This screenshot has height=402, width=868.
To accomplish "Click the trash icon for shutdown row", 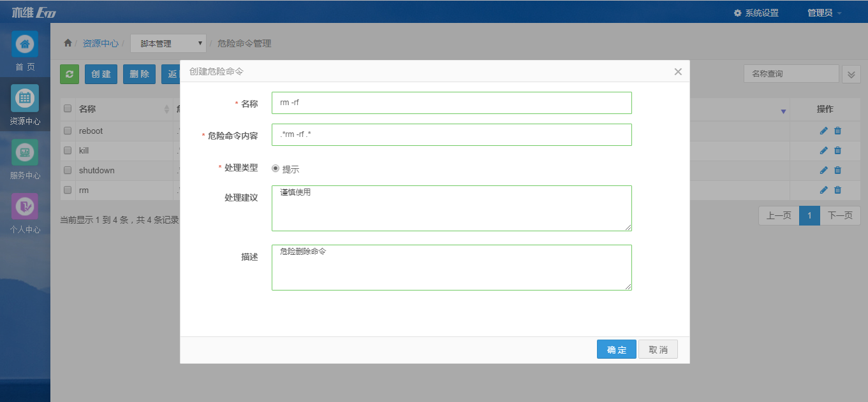I will (x=838, y=170).
